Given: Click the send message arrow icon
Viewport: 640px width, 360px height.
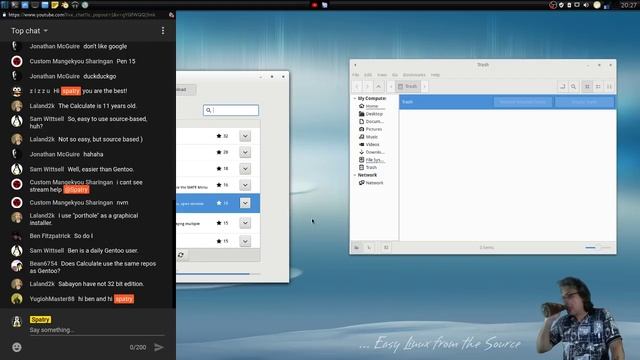Looking at the screenshot, I should [158, 347].
